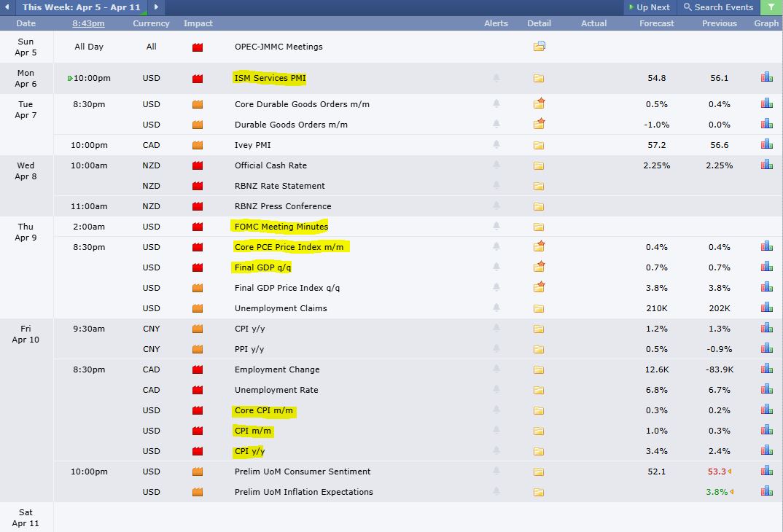The image size is (783, 532).
Task: Click Up Next button
Action: coord(648,7)
